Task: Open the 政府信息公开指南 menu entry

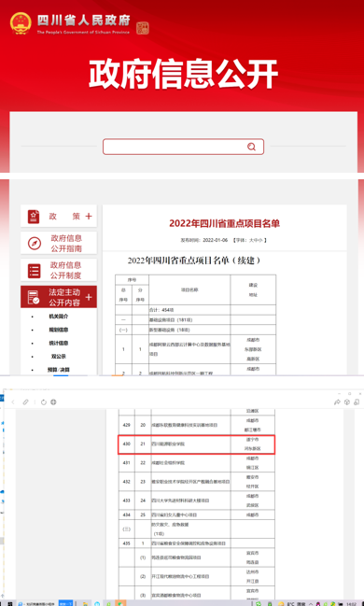Action: [x=59, y=243]
